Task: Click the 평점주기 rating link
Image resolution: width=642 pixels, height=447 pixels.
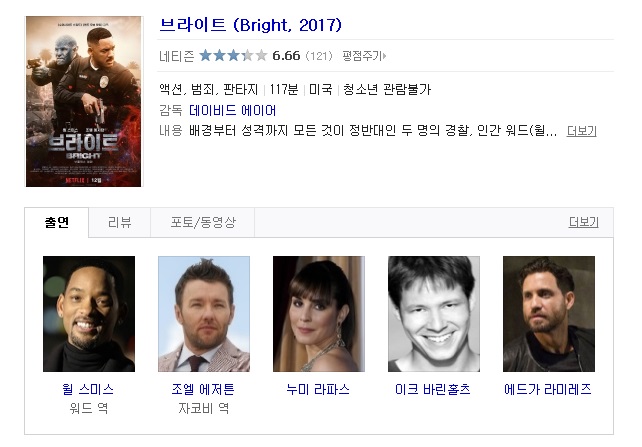Action: 362,56
